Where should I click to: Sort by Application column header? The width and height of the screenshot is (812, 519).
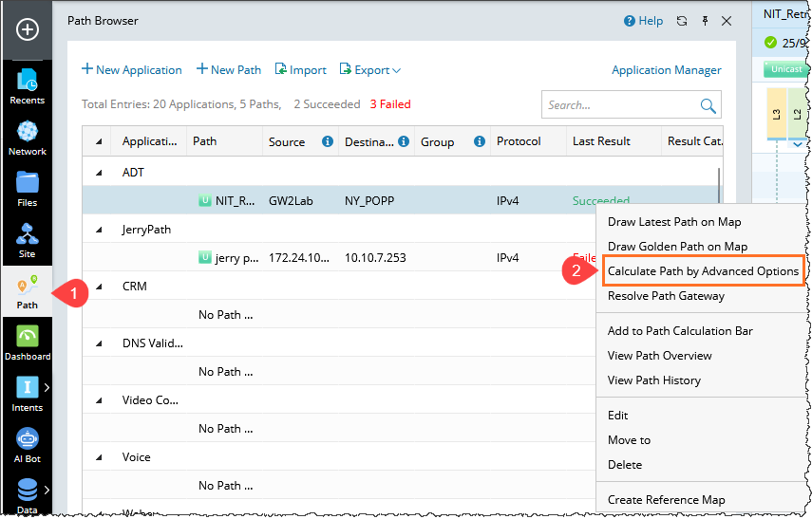[x=149, y=141]
